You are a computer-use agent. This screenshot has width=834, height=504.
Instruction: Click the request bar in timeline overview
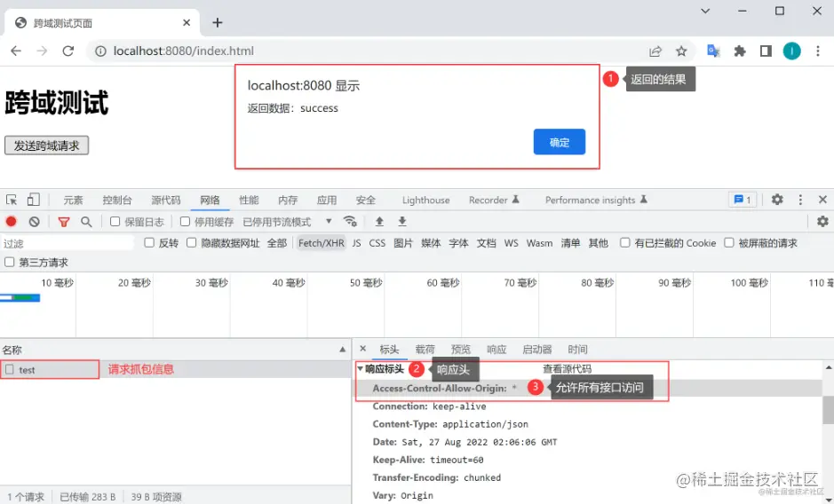[x=20, y=298]
